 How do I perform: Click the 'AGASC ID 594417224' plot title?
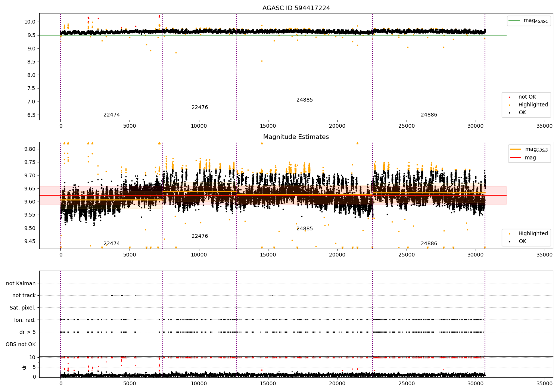point(296,8)
